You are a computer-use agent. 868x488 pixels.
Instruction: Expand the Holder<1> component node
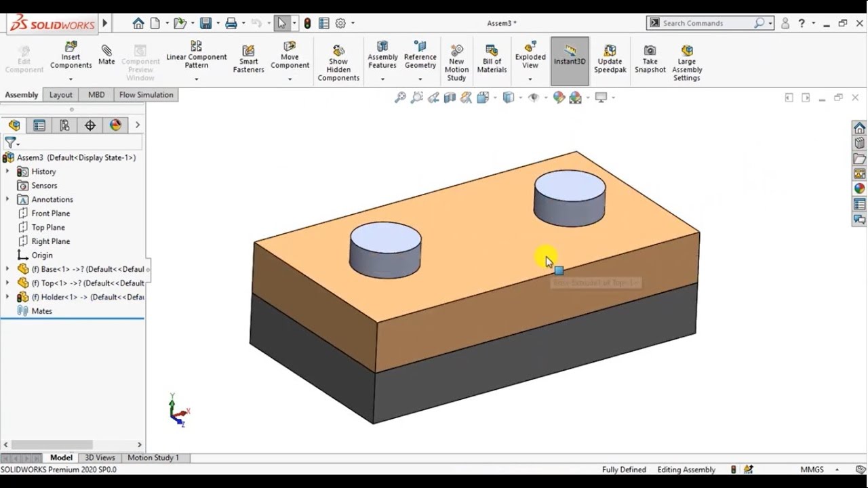7,297
